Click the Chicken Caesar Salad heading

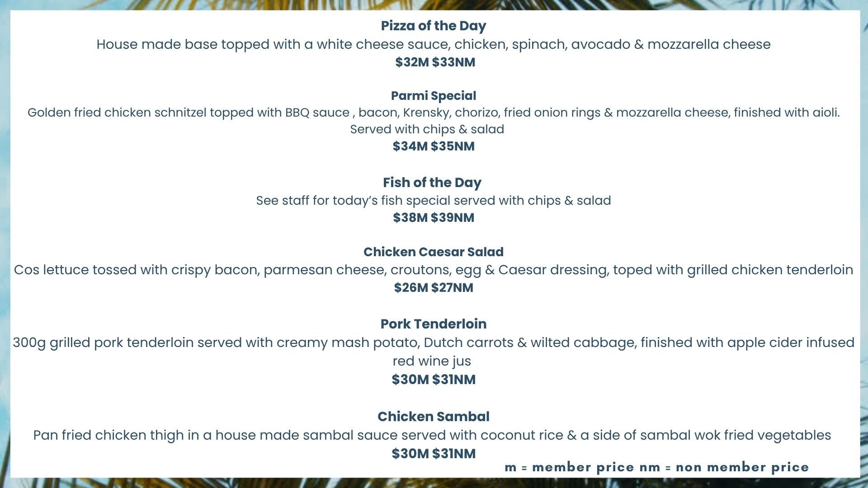(x=434, y=252)
